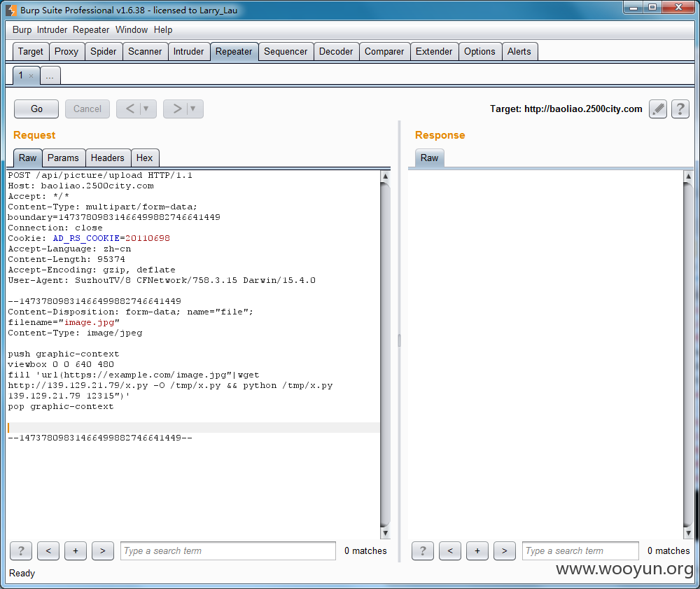This screenshot has width=700, height=589.
Task: Click the request pane vertical scrollbar thumb
Action: (x=385, y=354)
